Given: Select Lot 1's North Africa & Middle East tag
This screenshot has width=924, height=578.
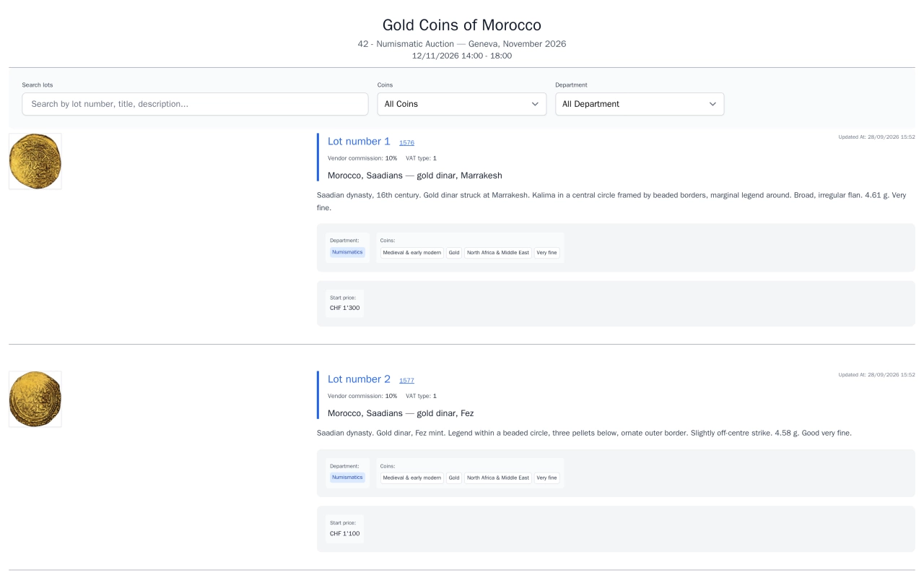Looking at the screenshot, I should coord(498,253).
